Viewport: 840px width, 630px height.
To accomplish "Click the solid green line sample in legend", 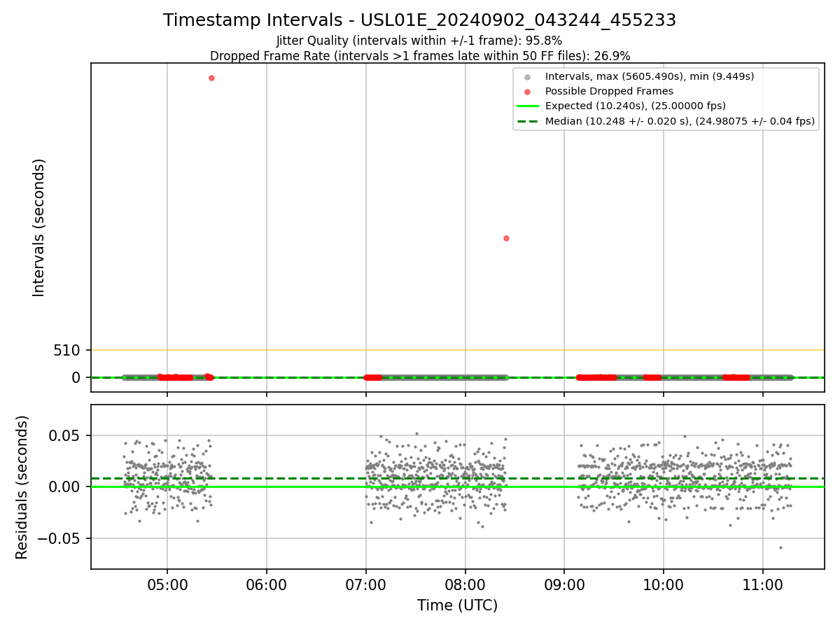I will pos(528,106).
